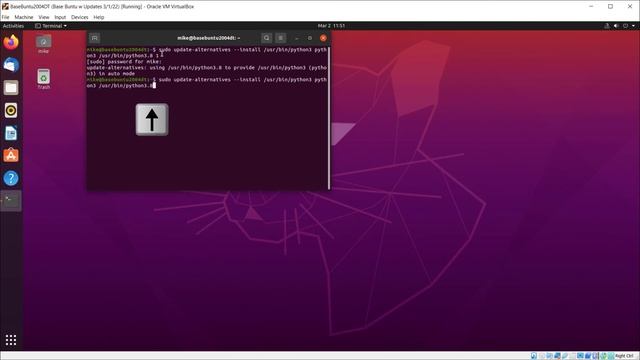
Task: Click the power icon in Ubuntu top bar
Action: 625,26
